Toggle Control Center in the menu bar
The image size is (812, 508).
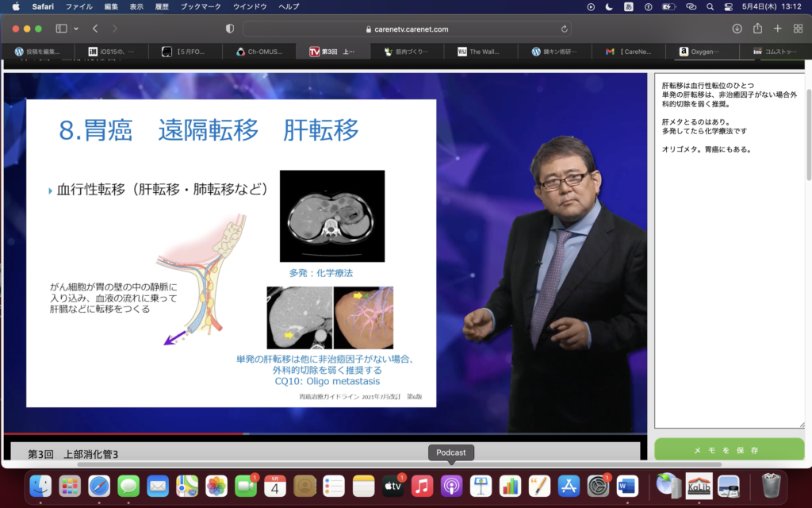(728, 6)
